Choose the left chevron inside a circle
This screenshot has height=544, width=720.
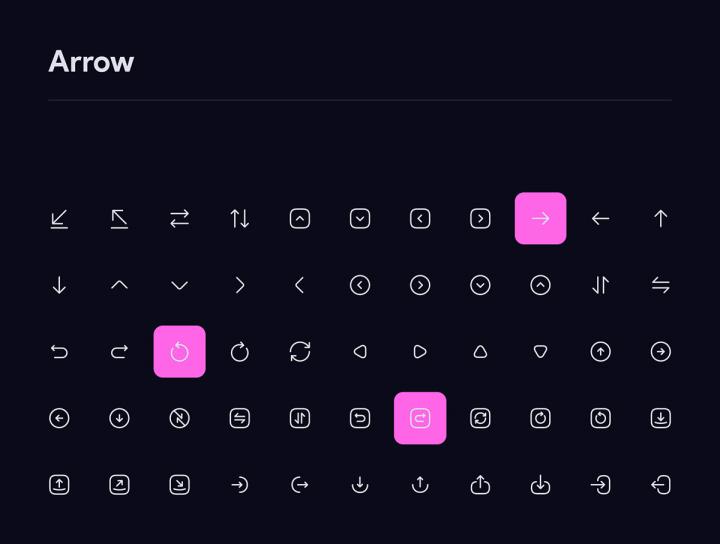(360, 285)
